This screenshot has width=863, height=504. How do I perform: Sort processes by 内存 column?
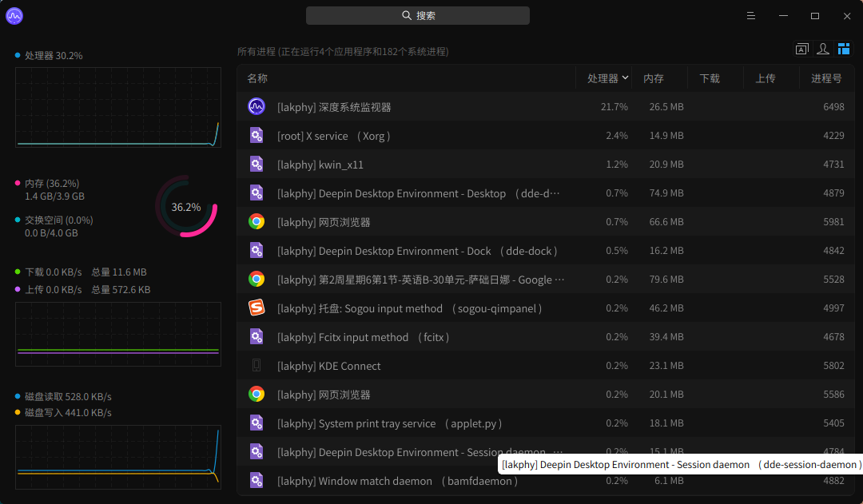coord(654,78)
